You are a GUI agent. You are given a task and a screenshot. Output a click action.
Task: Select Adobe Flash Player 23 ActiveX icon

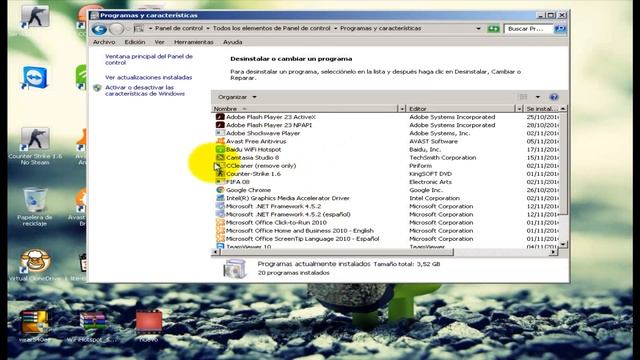pyautogui.click(x=220, y=117)
